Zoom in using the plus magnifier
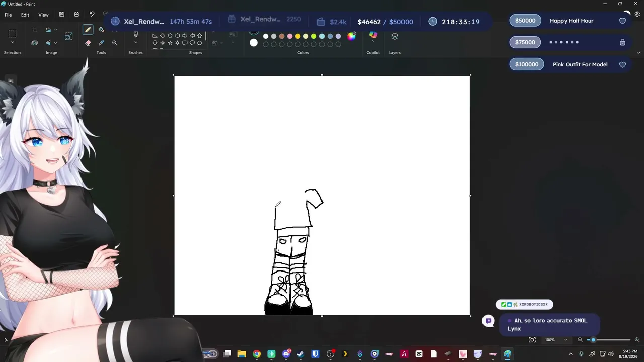644x362 pixels. 637,340
